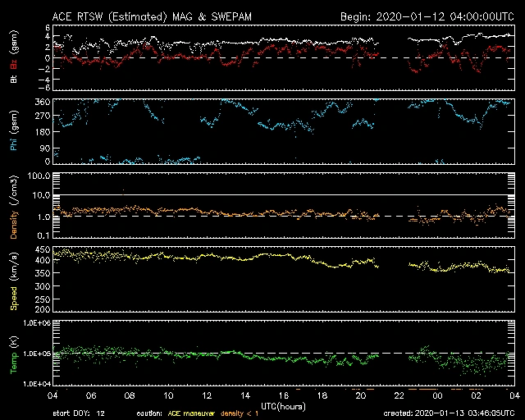Click the Begin timestamp in the header

coord(426,16)
